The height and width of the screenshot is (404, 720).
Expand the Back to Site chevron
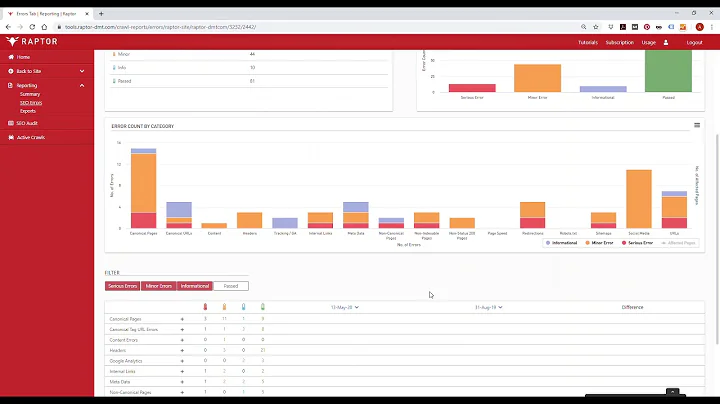[x=82, y=71]
